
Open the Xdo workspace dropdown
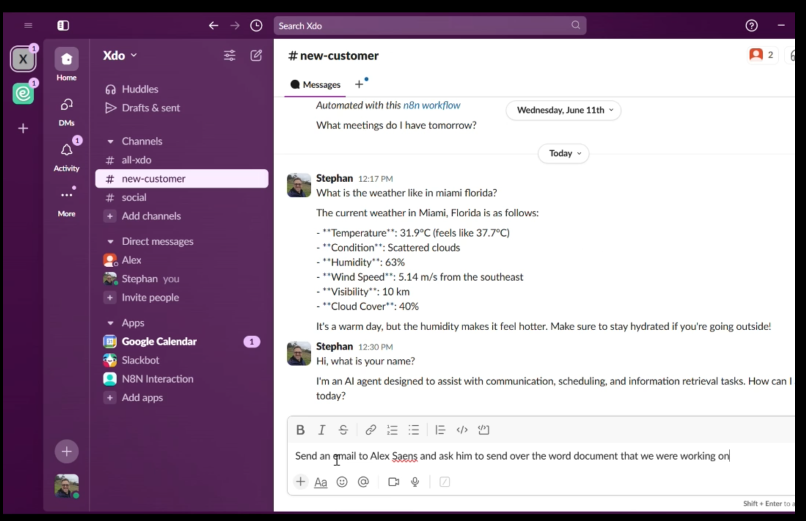click(120, 55)
